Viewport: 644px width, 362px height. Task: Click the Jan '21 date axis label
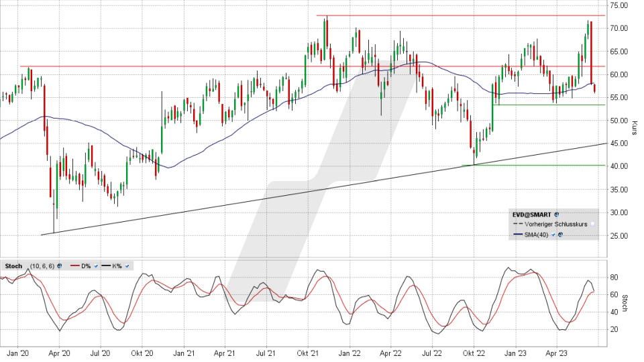(184, 353)
